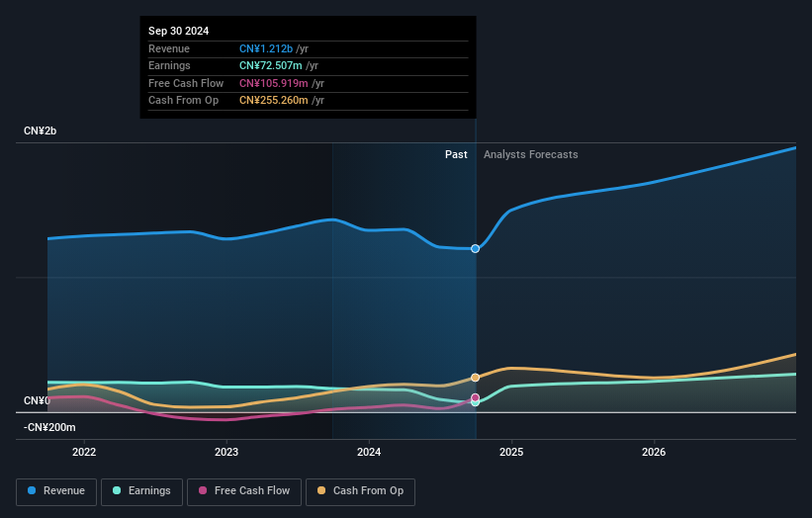Select the 2023 x-axis label
This screenshot has height=518, width=812.
(x=226, y=453)
